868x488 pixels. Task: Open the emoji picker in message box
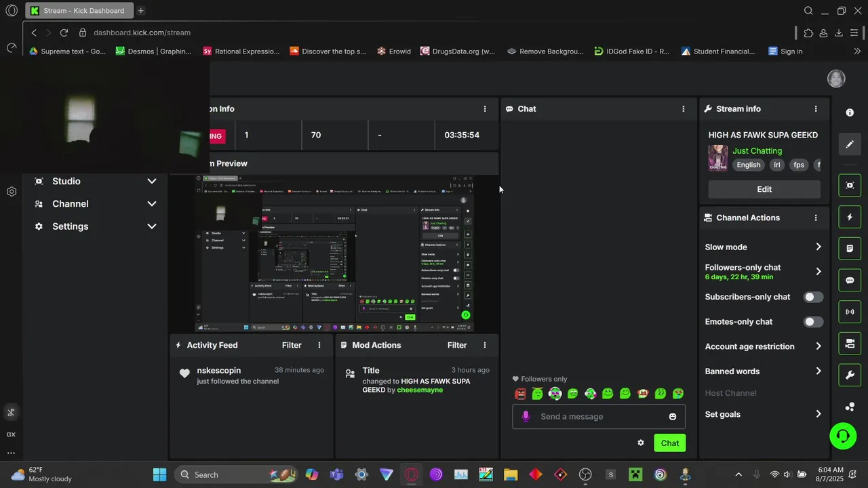(673, 417)
